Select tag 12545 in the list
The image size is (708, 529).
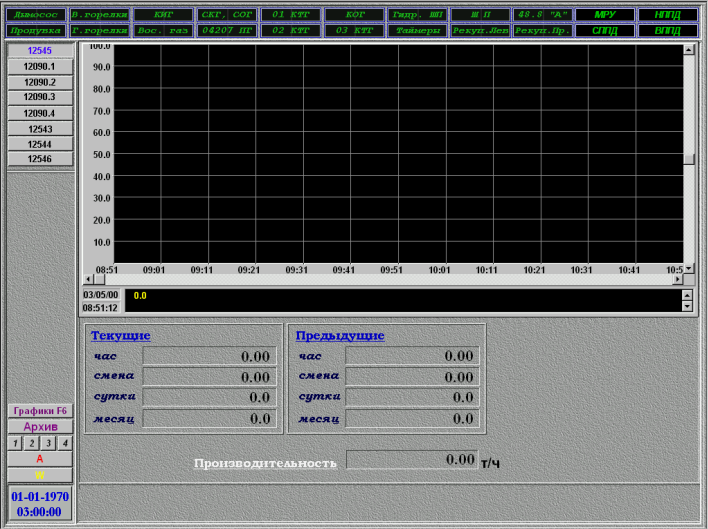[x=40, y=51]
